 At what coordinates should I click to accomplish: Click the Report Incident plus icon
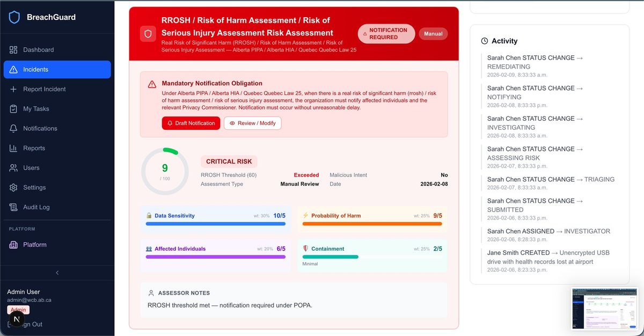pyautogui.click(x=13, y=89)
